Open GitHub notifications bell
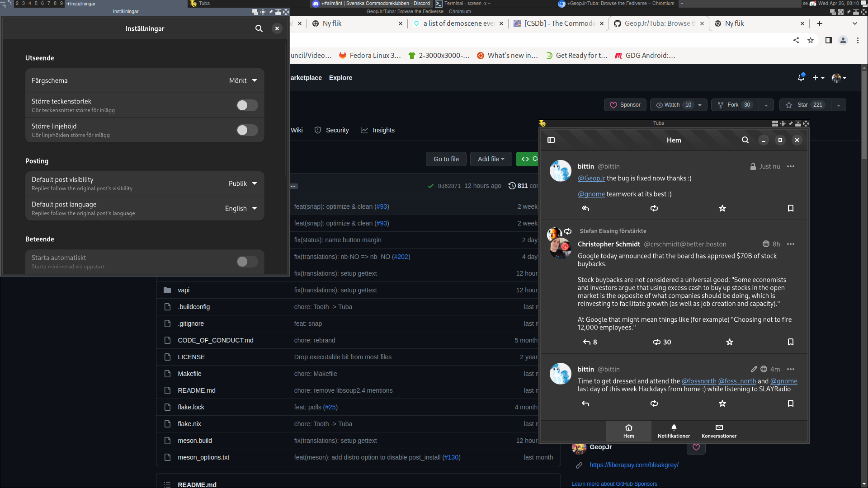 tap(801, 78)
